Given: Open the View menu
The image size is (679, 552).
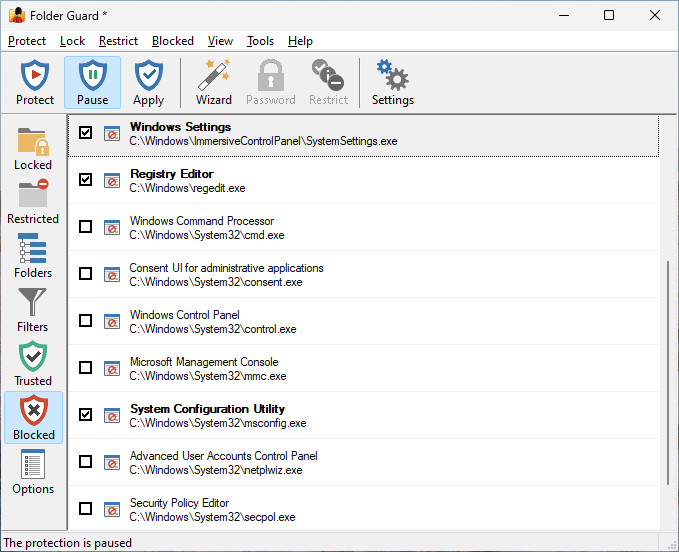Looking at the screenshot, I should click(x=220, y=41).
